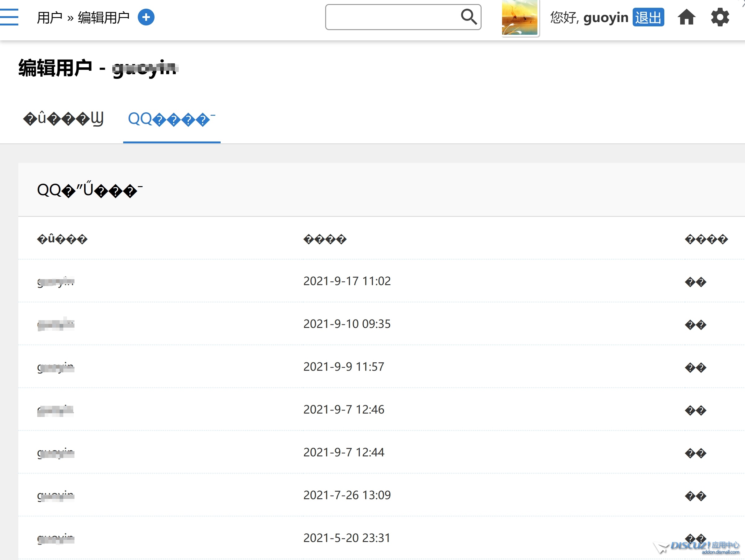Click the date 2021-9-7 12:44
This screenshot has width=745, height=560.
(x=343, y=452)
